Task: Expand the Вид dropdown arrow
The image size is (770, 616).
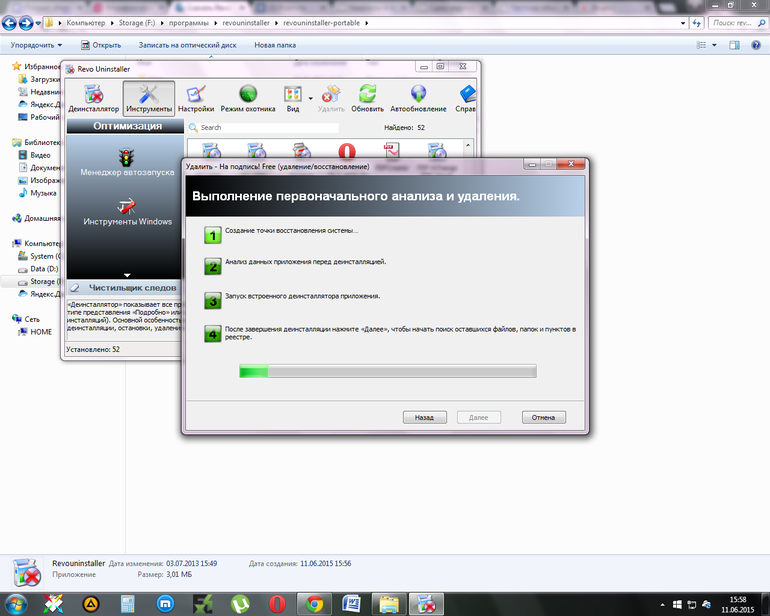Action: pyautogui.click(x=310, y=98)
